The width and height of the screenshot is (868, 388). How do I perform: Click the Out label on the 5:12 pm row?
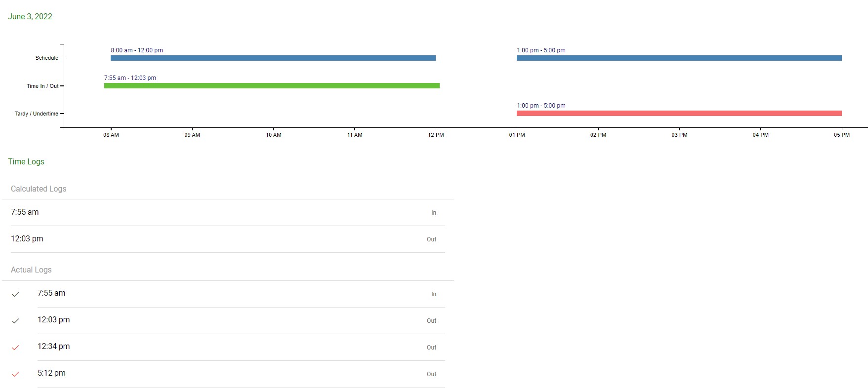pos(431,374)
